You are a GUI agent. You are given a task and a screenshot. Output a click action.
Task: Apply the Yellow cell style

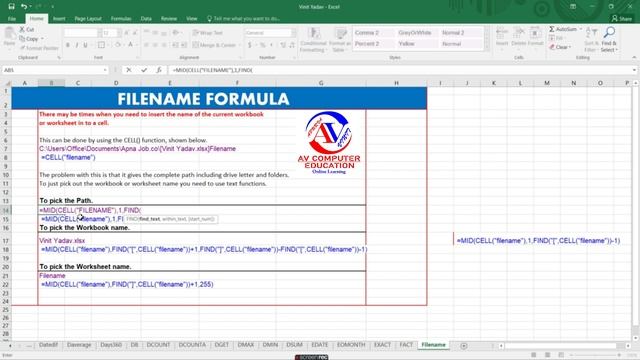pyautogui.click(x=417, y=44)
